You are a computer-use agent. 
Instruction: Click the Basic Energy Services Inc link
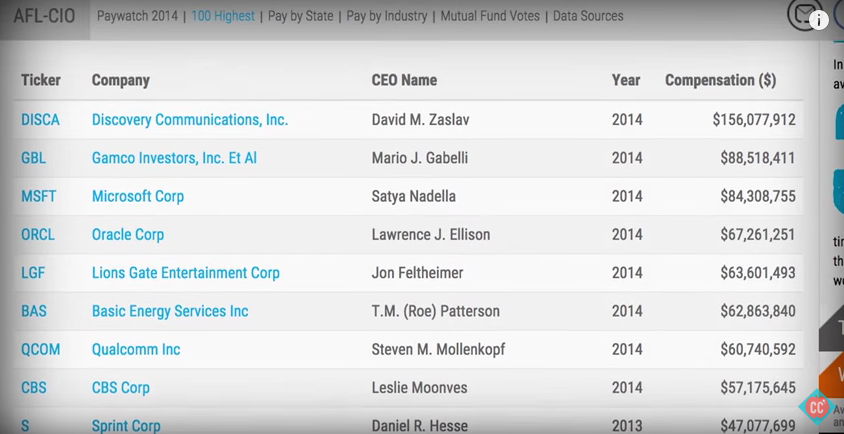tap(170, 311)
